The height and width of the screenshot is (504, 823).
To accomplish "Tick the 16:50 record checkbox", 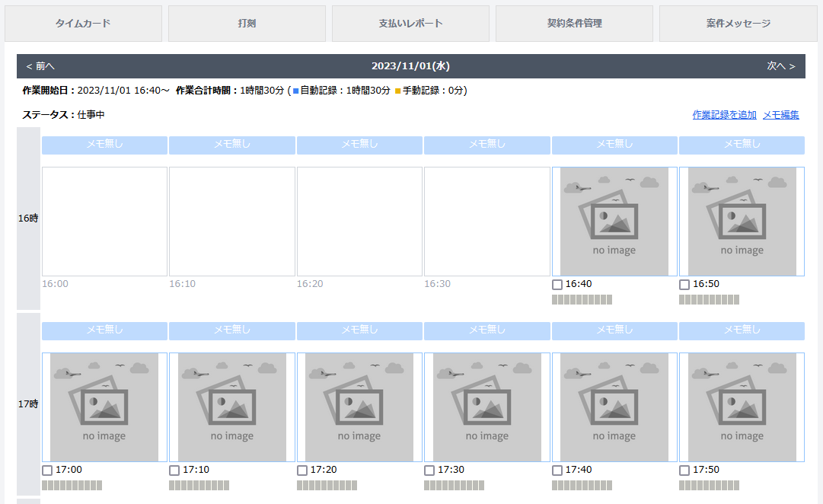I will pos(684,285).
